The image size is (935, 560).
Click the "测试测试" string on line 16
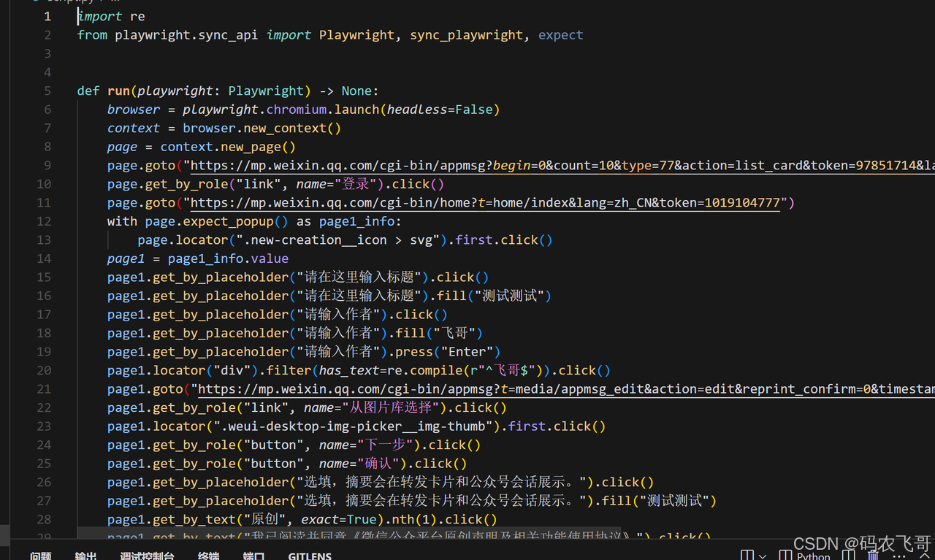508,296
